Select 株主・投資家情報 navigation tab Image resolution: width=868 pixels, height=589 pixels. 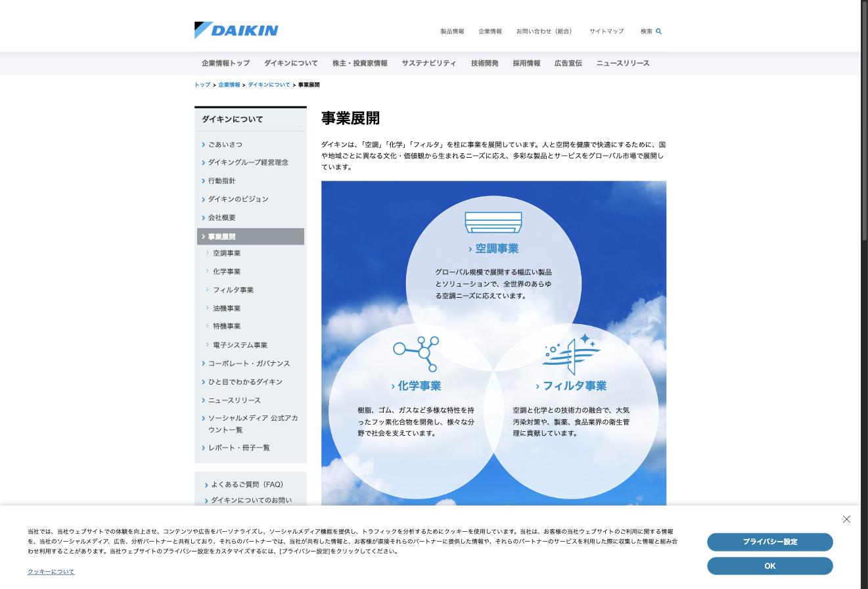click(360, 63)
